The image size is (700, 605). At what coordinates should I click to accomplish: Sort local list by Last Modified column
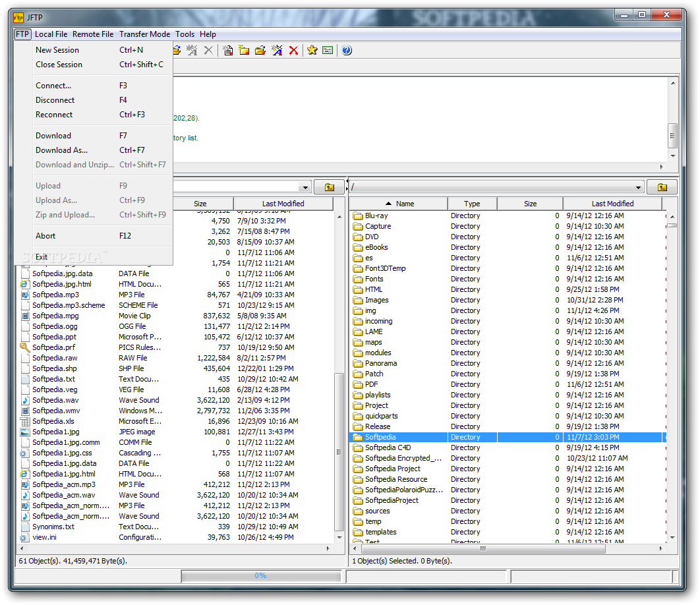283,204
